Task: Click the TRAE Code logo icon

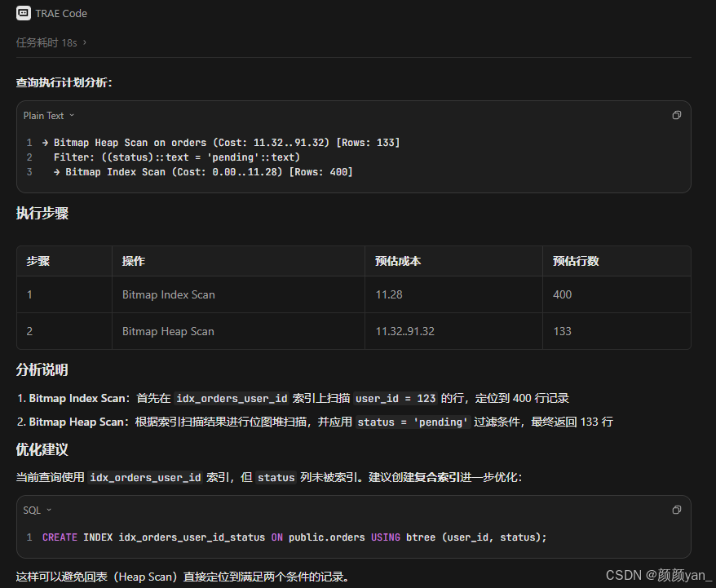Action: pos(24,13)
